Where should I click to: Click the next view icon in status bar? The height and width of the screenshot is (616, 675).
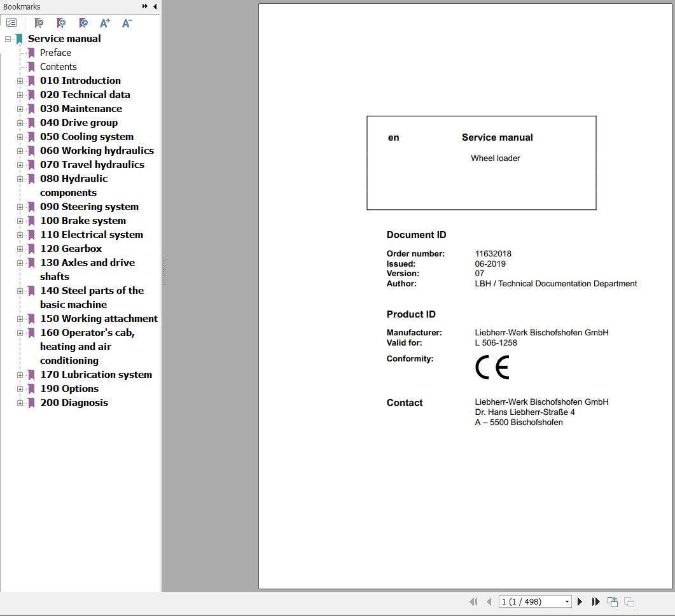[x=629, y=601]
